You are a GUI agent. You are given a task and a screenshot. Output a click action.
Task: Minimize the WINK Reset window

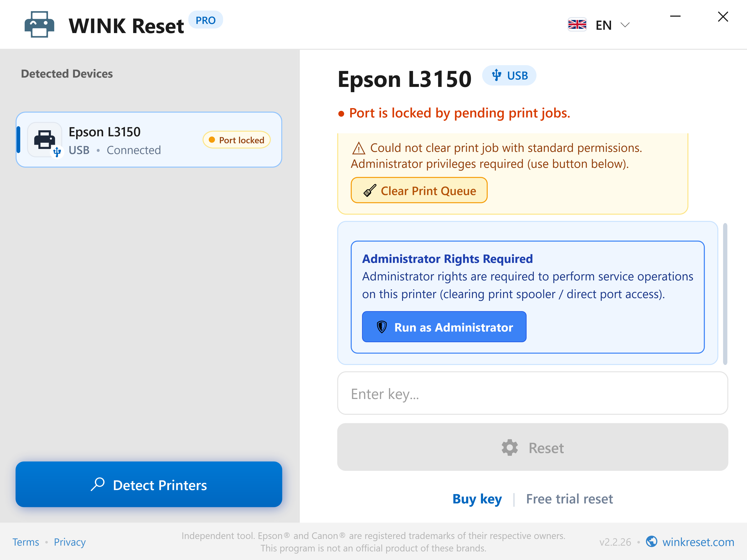[x=675, y=16]
